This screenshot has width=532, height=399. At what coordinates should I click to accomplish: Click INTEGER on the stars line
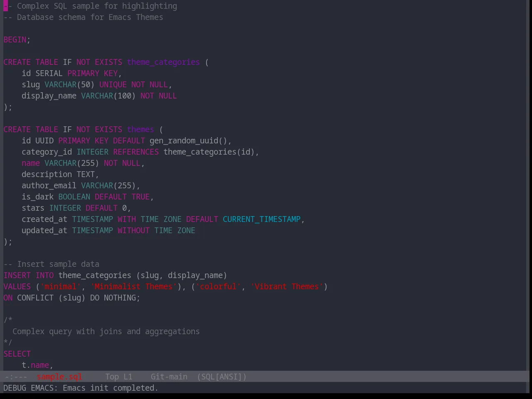point(65,208)
